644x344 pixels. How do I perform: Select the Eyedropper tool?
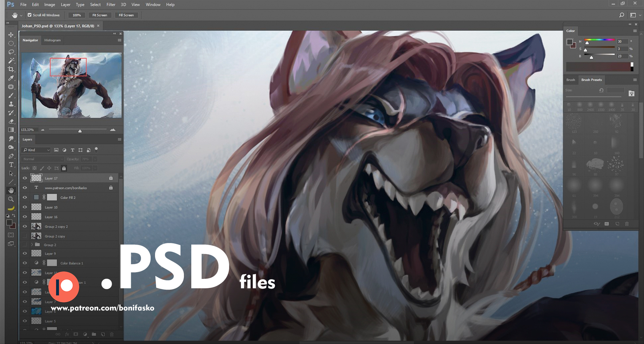click(x=11, y=78)
